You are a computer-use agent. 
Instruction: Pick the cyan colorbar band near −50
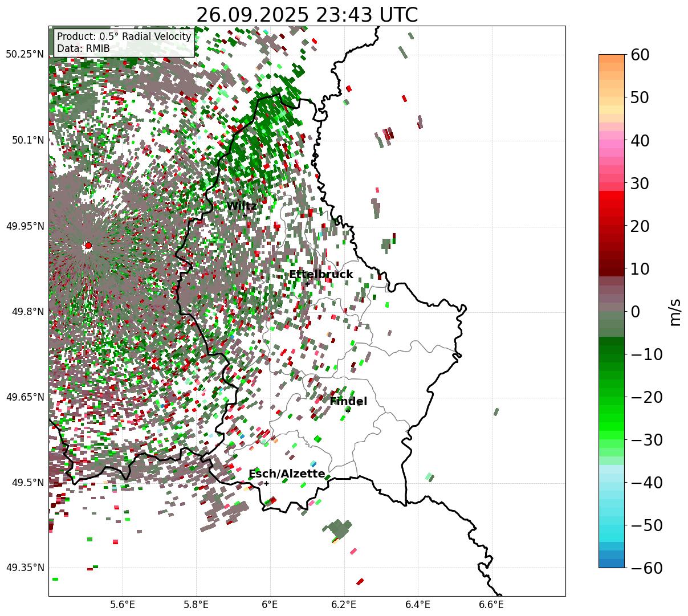click(612, 525)
